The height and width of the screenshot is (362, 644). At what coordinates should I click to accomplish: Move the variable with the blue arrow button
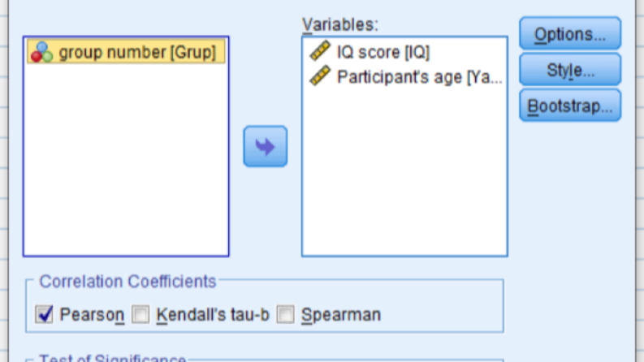[266, 146]
